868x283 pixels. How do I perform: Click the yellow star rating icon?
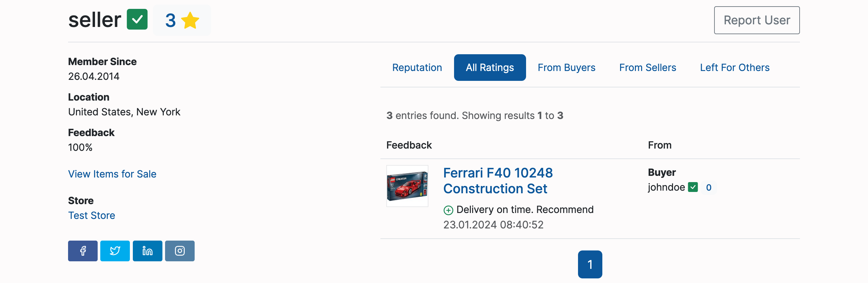tap(190, 20)
